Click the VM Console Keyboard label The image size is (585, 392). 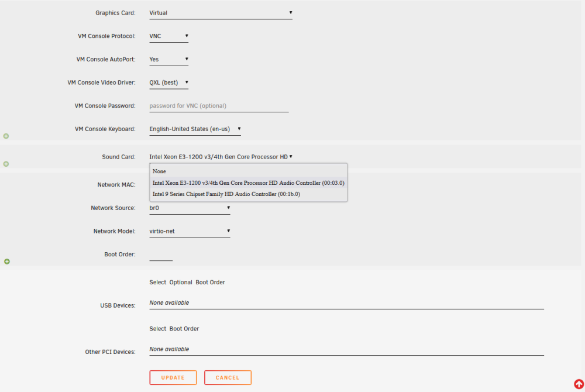point(105,129)
